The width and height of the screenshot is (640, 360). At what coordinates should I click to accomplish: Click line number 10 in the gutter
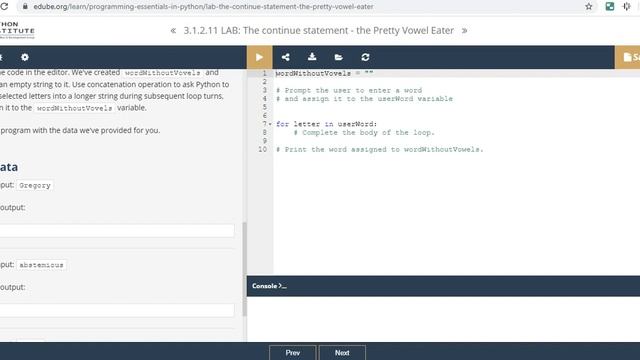[262, 150]
